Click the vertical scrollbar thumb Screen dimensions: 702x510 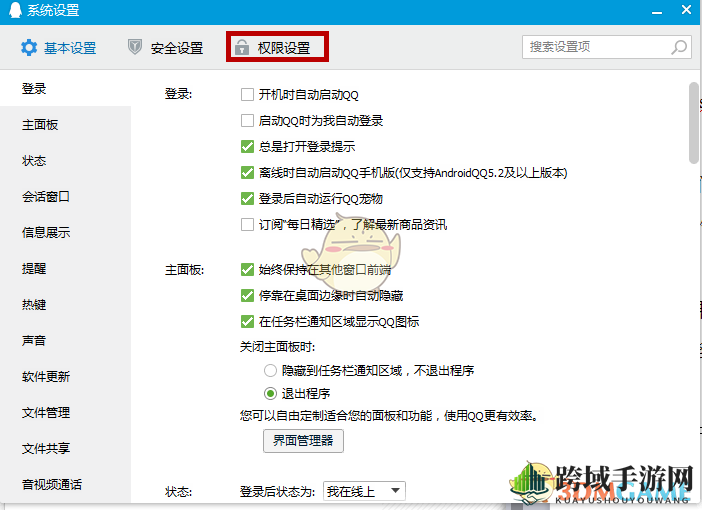coord(693,123)
